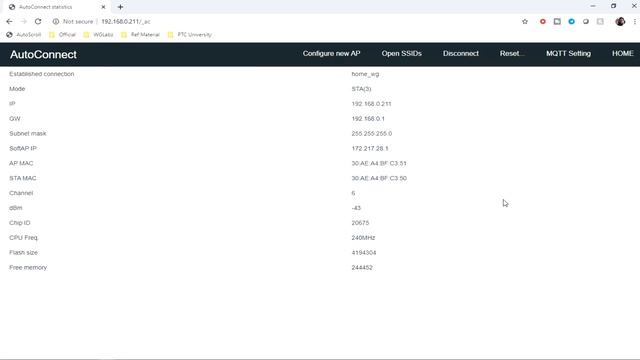
Task: Open Configure new AP menu item
Action: [x=331, y=53]
